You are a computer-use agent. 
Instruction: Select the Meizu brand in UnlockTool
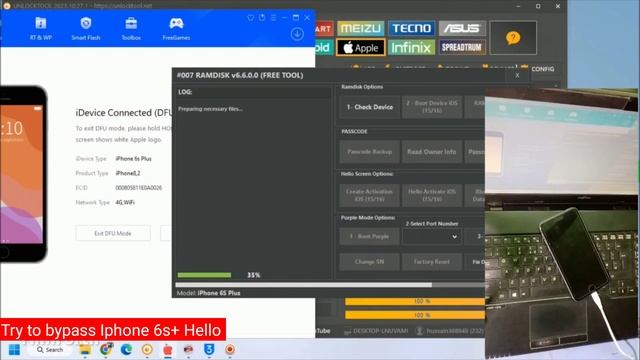coord(361,28)
